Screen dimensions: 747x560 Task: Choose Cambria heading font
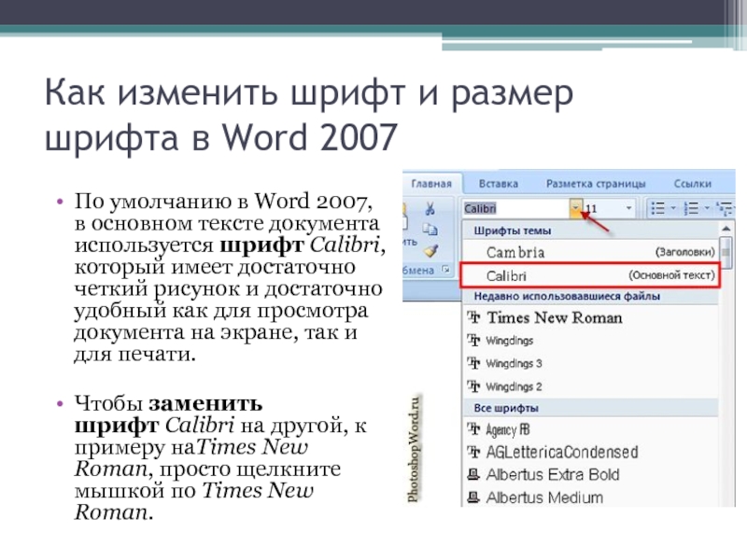point(590,252)
